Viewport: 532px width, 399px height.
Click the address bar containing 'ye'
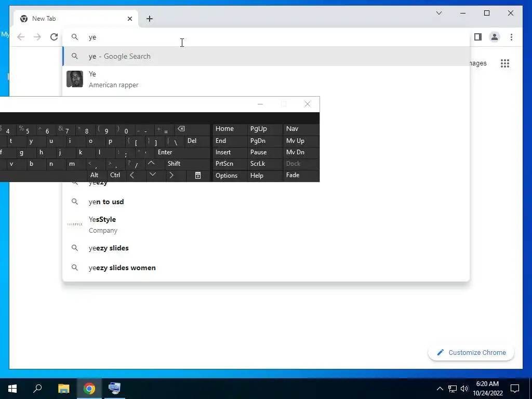267,37
